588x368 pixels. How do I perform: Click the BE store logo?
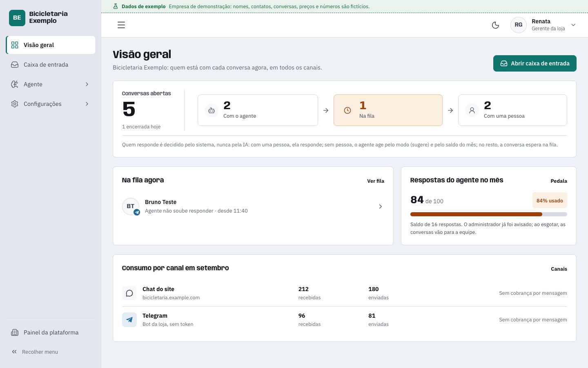[17, 18]
